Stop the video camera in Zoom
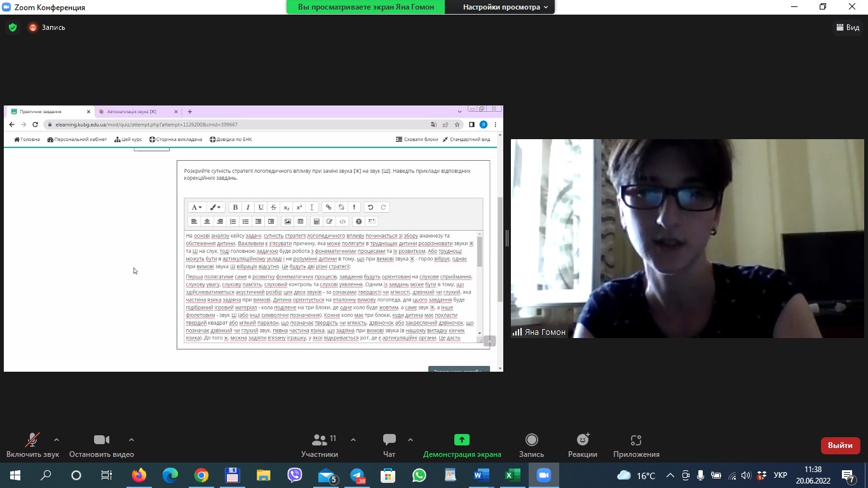 coord(102,445)
